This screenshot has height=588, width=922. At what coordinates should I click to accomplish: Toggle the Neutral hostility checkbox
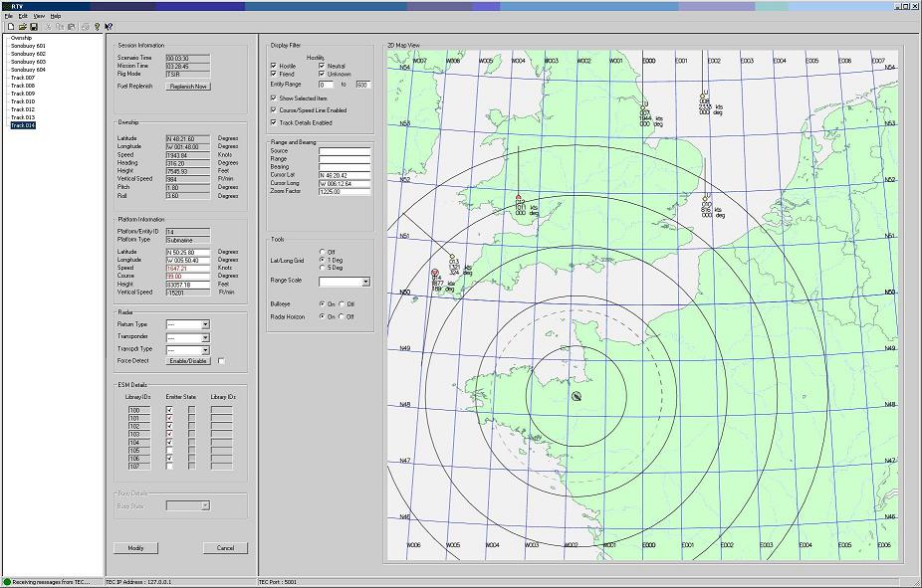coord(322,66)
